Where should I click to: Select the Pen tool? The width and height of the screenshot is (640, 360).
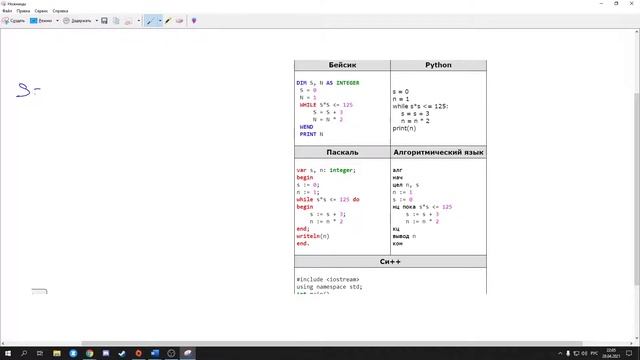[x=150, y=20]
